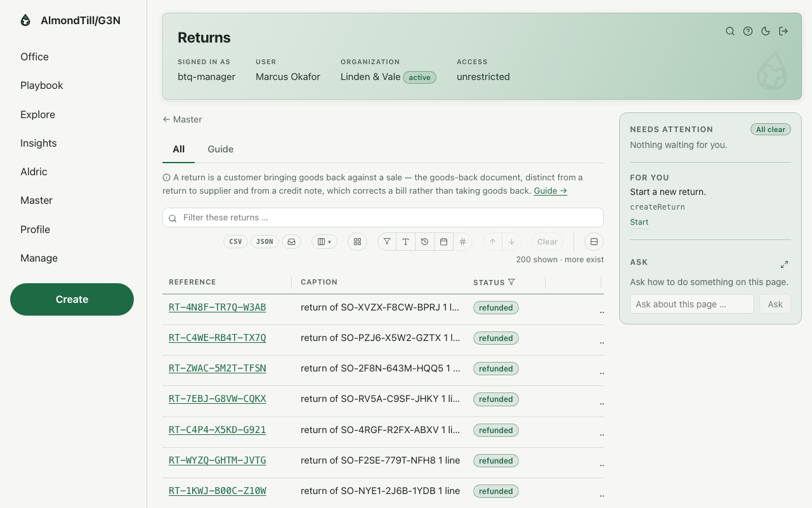Click the down arrow sort icon
The width and height of the screenshot is (812, 508).
click(x=511, y=242)
